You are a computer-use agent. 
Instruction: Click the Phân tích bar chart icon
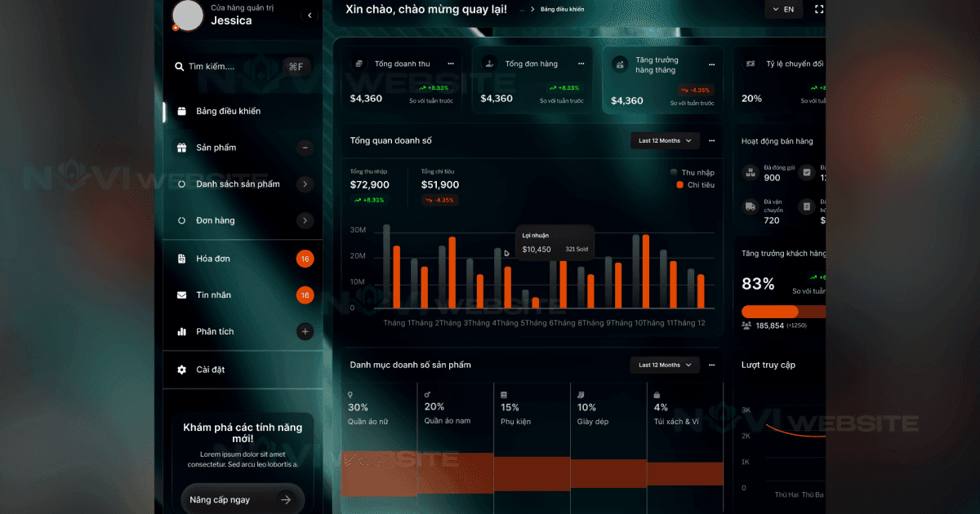point(181,332)
